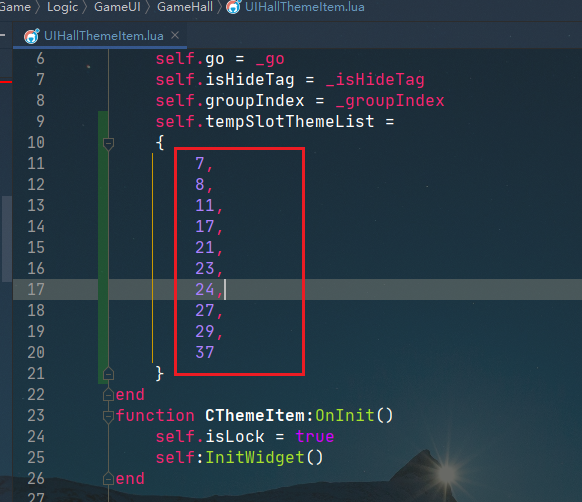Click line number 17 in gutter

coord(36,289)
